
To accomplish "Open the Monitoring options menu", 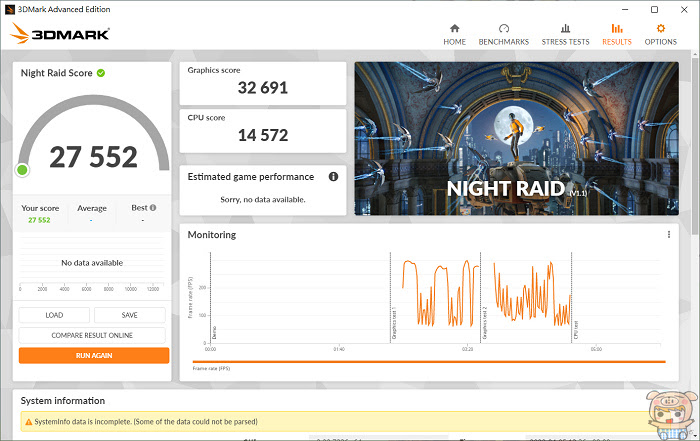I will (x=668, y=234).
